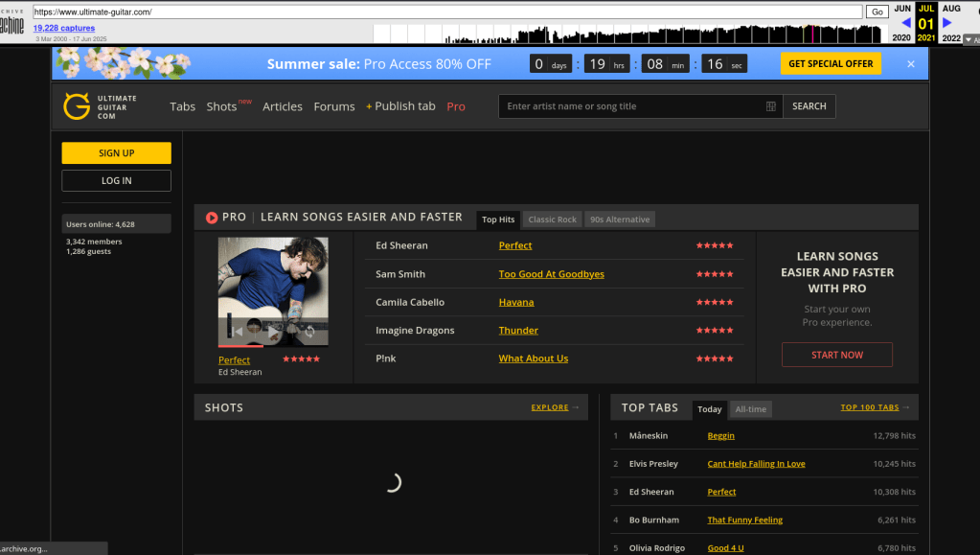Switch to the Classic Rock tab
Screen dimensions: 980x555
tap(553, 220)
